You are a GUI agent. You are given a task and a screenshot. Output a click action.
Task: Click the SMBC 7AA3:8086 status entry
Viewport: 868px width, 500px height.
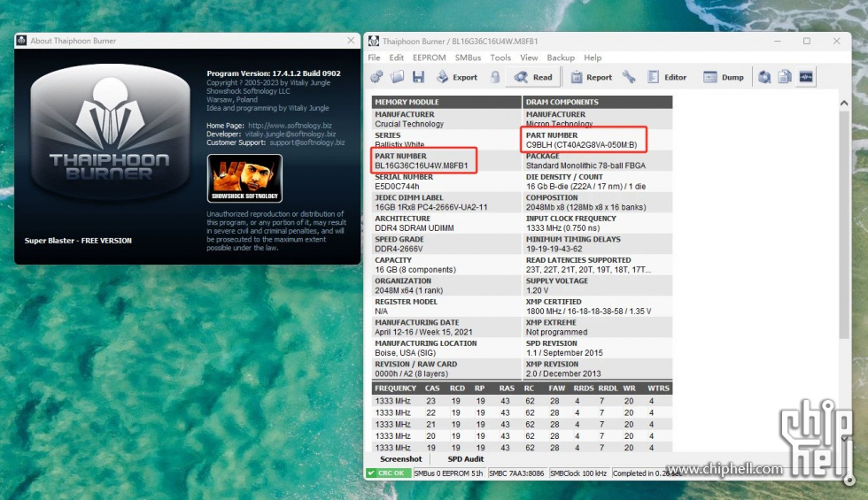click(516, 473)
